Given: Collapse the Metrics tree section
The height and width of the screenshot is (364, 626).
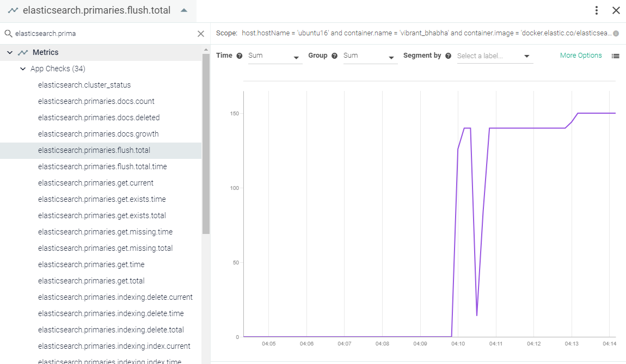Looking at the screenshot, I should (10, 52).
